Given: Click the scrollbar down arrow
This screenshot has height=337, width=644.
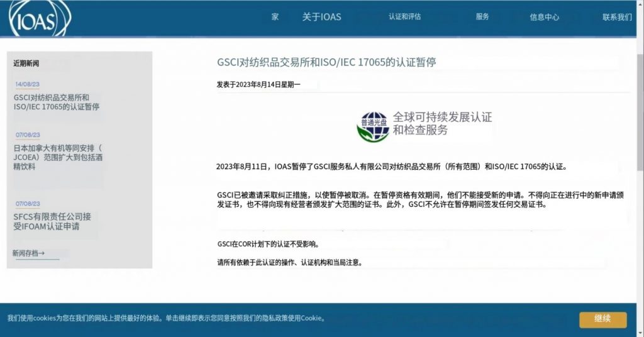Looking at the screenshot, I should [640, 333].
